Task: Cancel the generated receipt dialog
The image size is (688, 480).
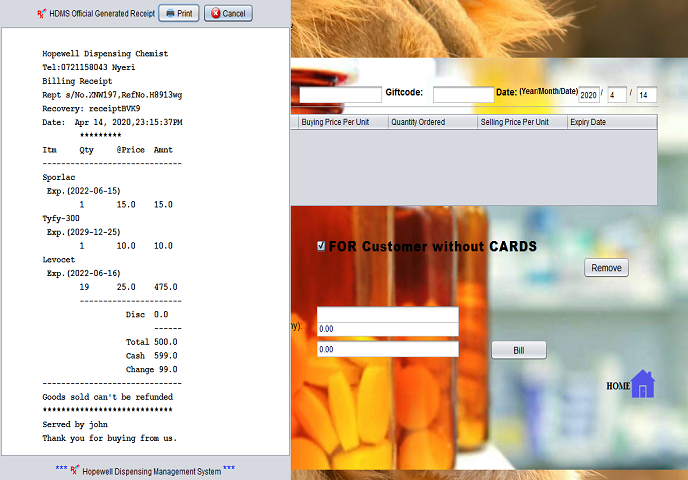Action: tap(227, 13)
